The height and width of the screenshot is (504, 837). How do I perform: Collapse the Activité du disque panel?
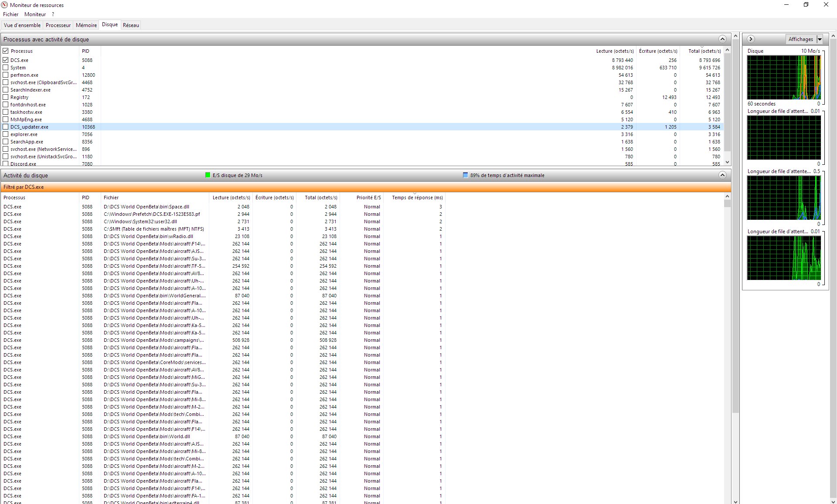(722, 175)
